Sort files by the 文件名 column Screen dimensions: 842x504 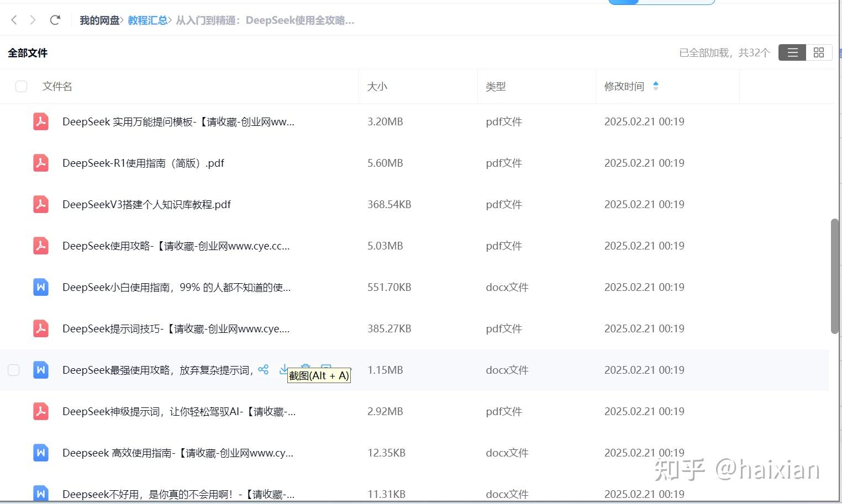(57, 86)
